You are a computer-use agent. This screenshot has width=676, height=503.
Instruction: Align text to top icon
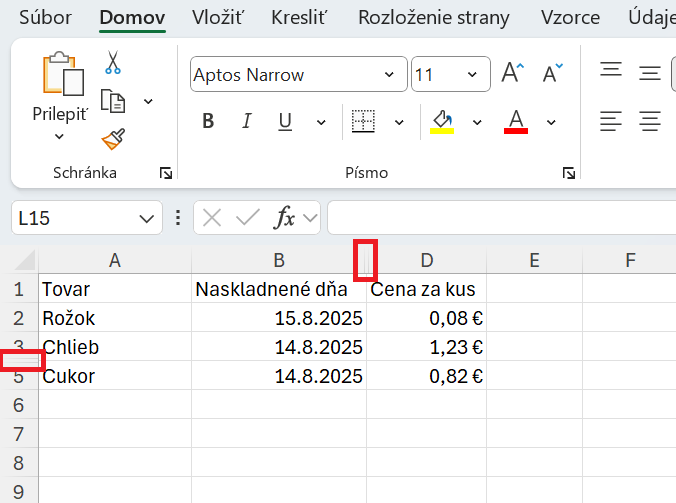[611, 71]
